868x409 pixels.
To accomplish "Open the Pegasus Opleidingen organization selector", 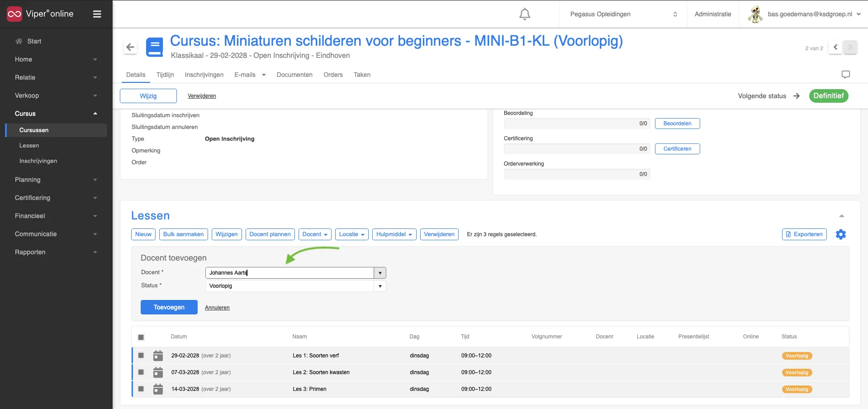I will (x=623, y=14).
